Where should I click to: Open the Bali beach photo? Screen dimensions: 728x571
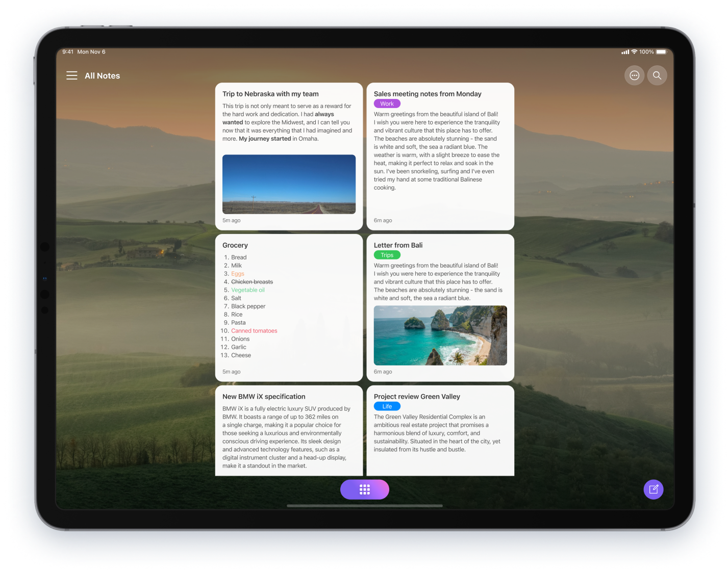(440, 335)
